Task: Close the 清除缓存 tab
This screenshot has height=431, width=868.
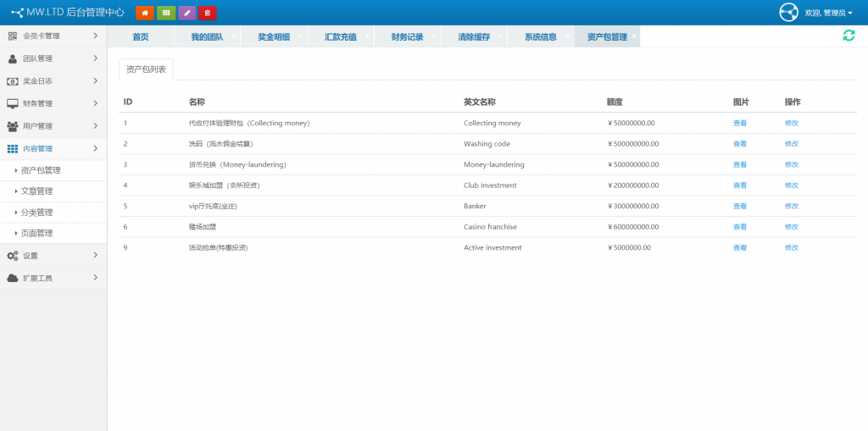Action: pos(500,36)
